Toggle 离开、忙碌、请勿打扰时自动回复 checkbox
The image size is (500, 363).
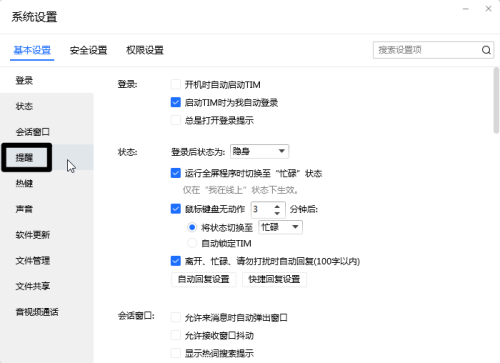click(176, 261)
